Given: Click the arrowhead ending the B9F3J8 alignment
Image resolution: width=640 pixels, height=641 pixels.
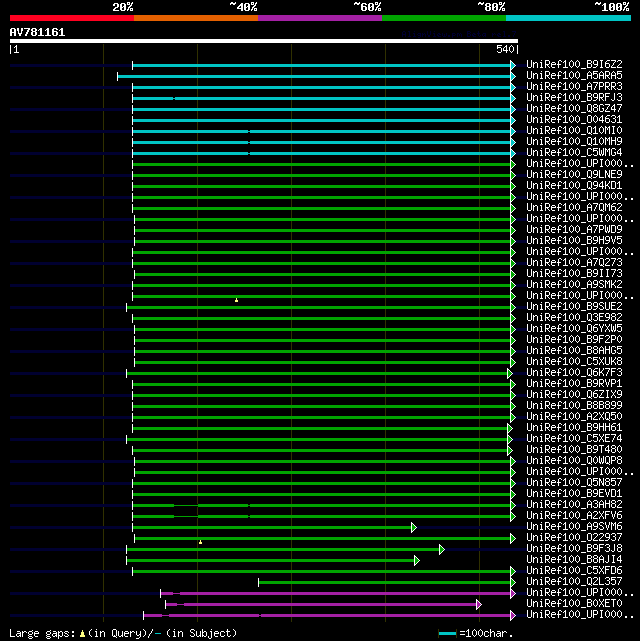Looking at the screenshot, I should tap(442, 549).
